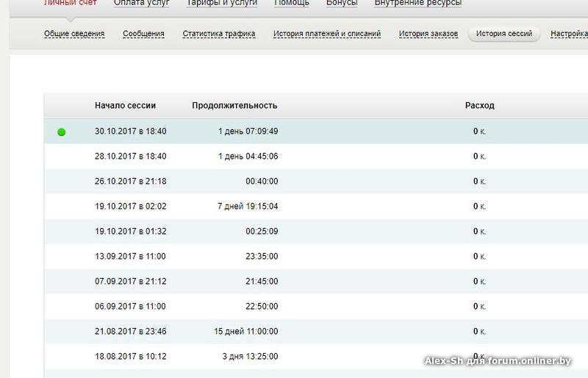Image resolution: width=588 pixels, height=378 pixels.
Task: Select session 18.08.2017 в 10:12
Action: 131,357
